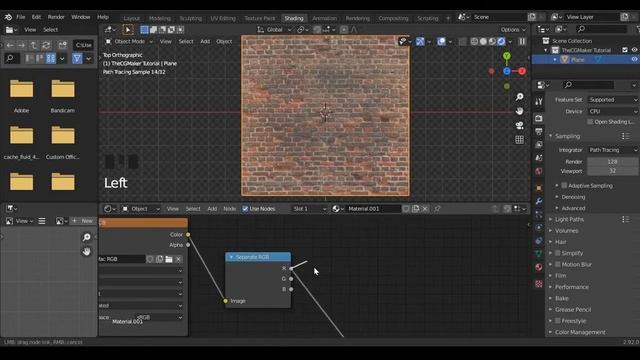
Task: Click the pan hand in image editor
Action: coord(87,251)
